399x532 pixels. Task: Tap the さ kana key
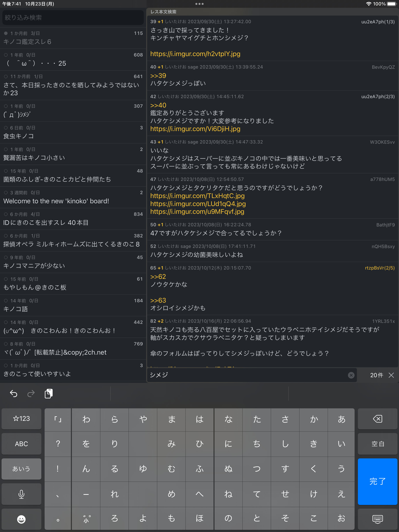click(x=285, y=419)
